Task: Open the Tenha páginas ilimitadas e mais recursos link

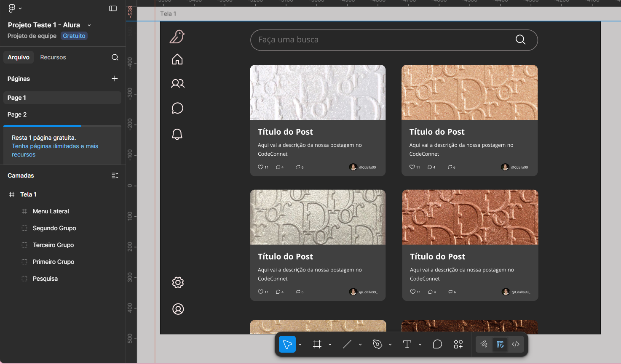Action: point(55,150)
